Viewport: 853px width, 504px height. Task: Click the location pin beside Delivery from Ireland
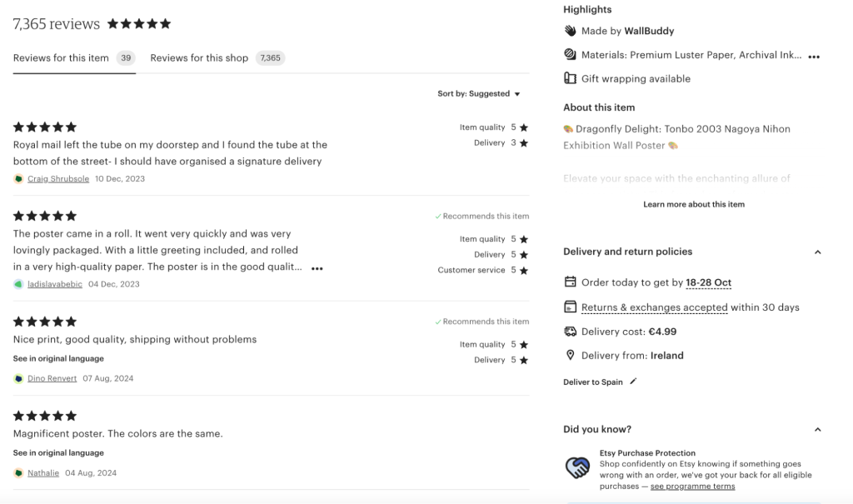(x=570, y=355)
